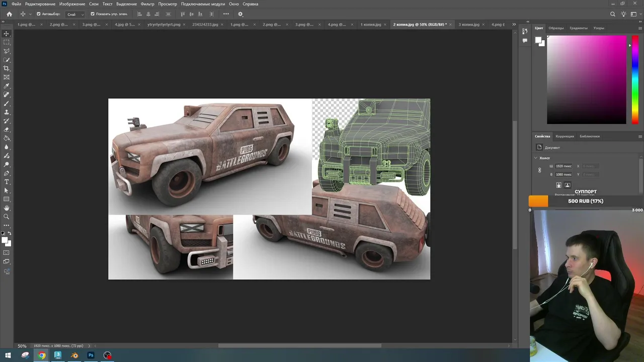The image size is (644, 362).
Task: Select the Rectangular Marquee tool
Action: tap(7, 42)
